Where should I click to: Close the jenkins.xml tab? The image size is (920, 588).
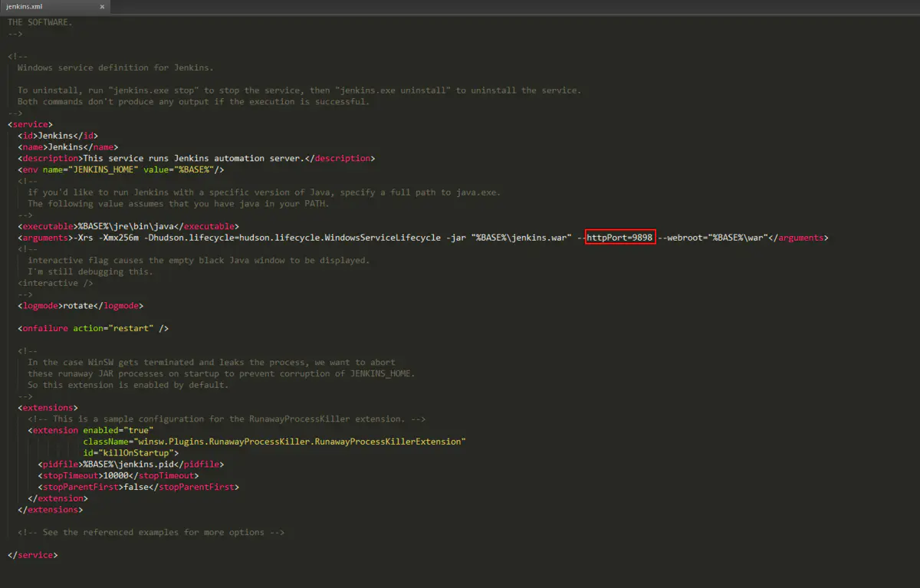103,6
